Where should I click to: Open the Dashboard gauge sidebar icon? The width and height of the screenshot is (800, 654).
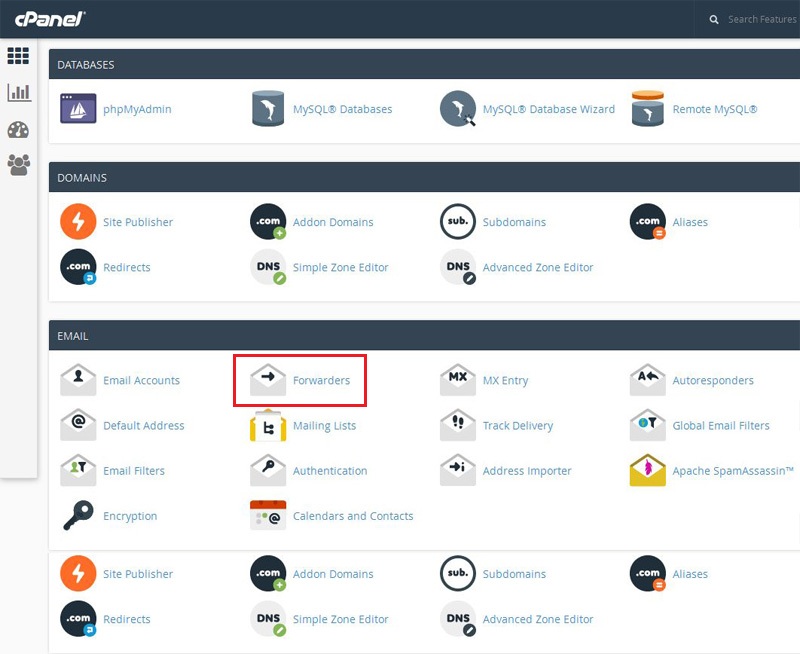click(x=18, y=130)
